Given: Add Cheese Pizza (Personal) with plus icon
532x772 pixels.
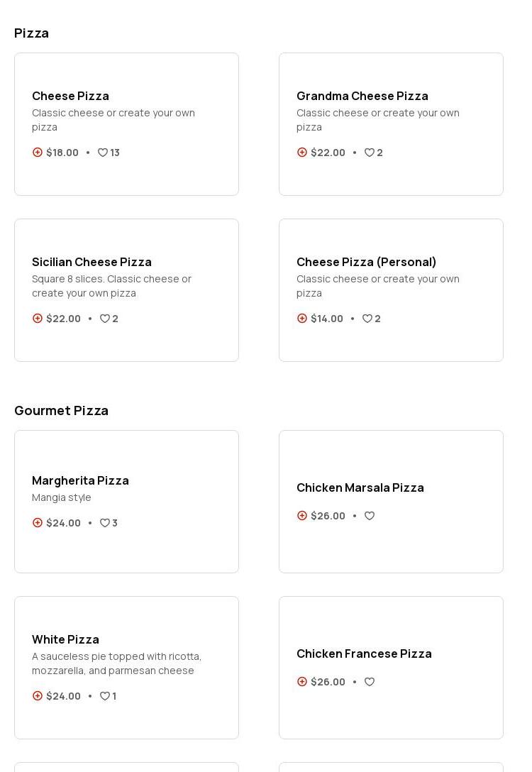Looking at the screenshot, I should point(302,319).
